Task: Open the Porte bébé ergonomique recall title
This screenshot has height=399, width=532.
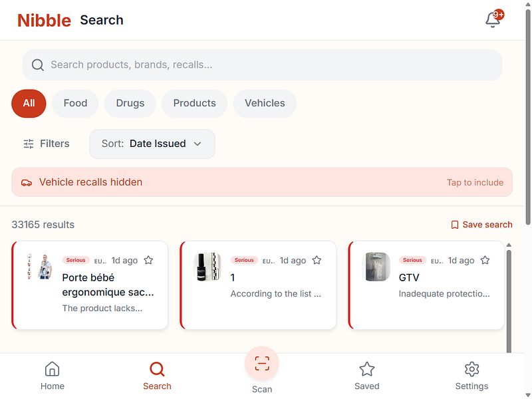Action: (108, 285)
